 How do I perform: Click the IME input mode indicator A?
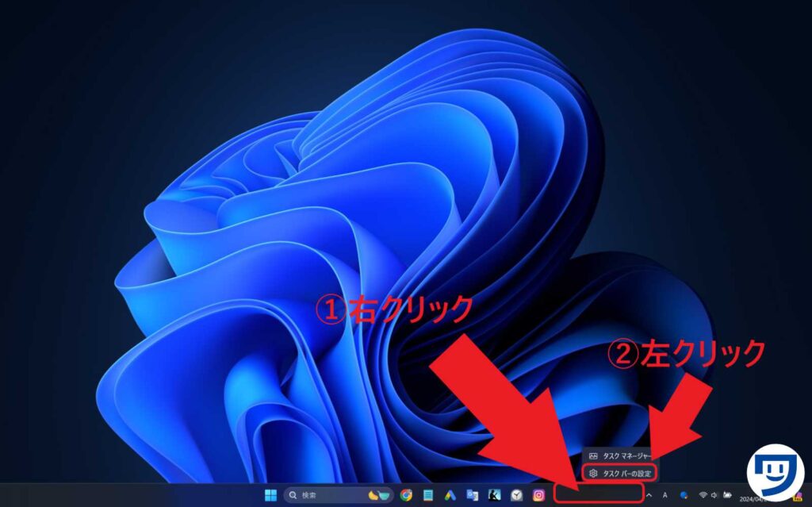click(x=665, y=496)
